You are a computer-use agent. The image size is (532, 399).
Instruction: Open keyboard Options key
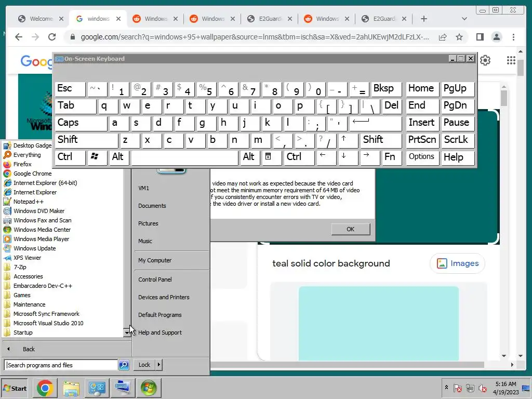pos(422,157)
